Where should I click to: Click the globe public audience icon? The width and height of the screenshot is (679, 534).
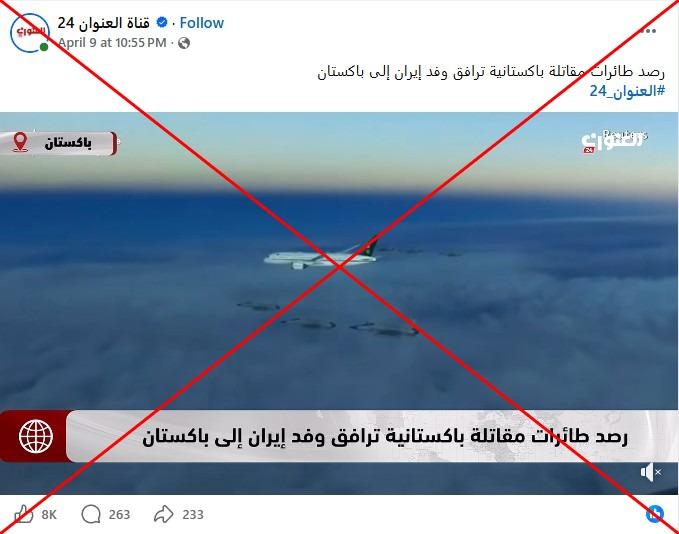point(184,43)
